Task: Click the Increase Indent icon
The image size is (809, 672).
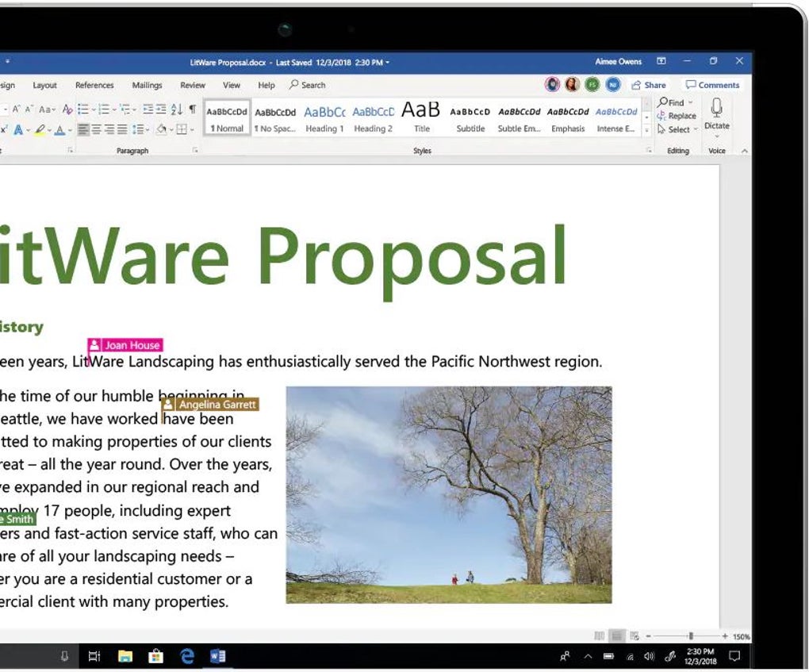Action: (161, 109)
